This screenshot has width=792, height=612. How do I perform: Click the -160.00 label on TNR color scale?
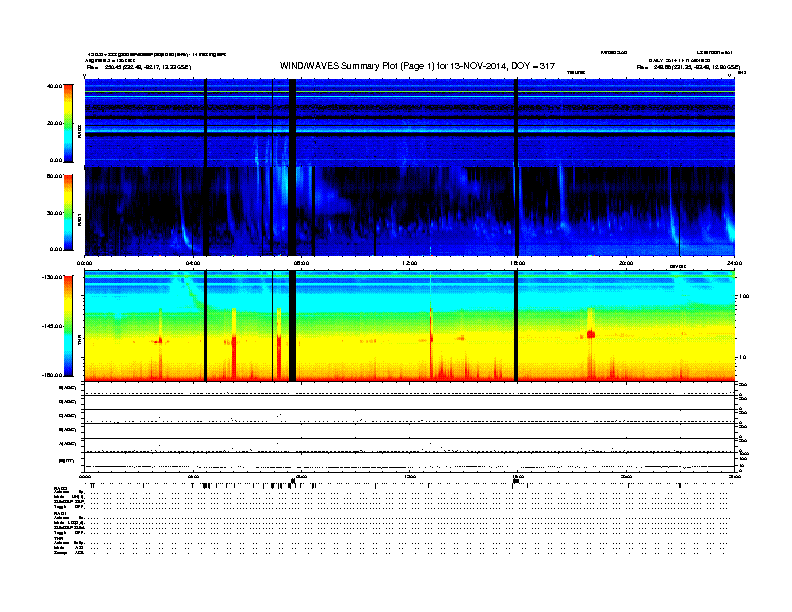click(x=53, y=375)
